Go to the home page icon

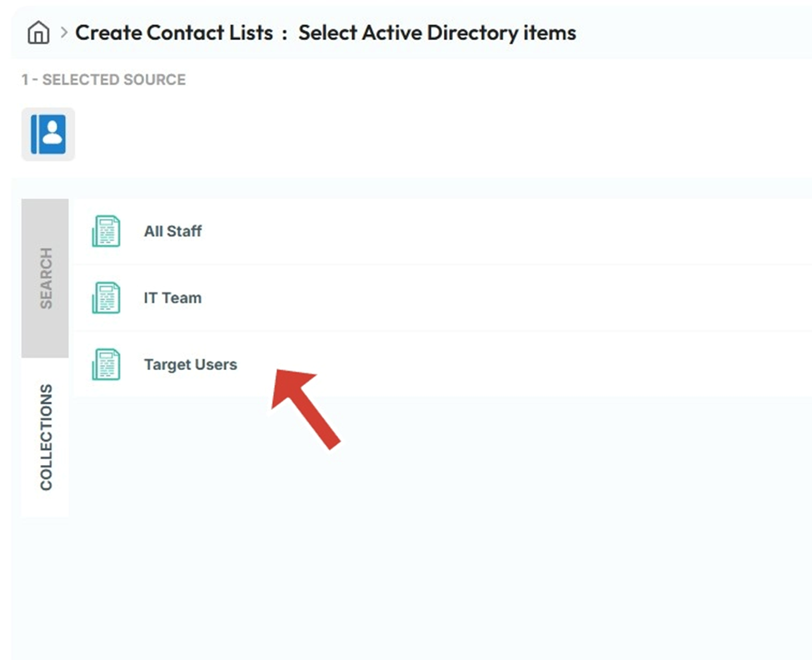pyautogui.click(x=38, y=32)
